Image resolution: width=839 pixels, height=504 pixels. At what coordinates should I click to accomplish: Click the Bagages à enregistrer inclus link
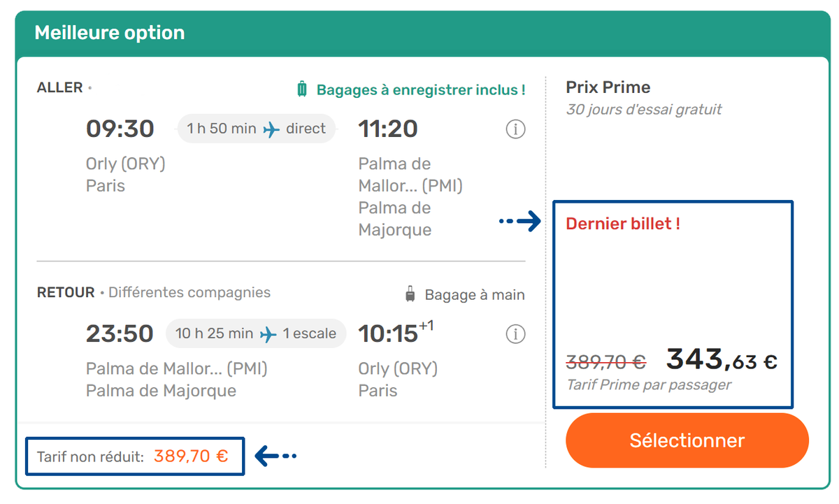pyautogui.click(x=420, y=89)
